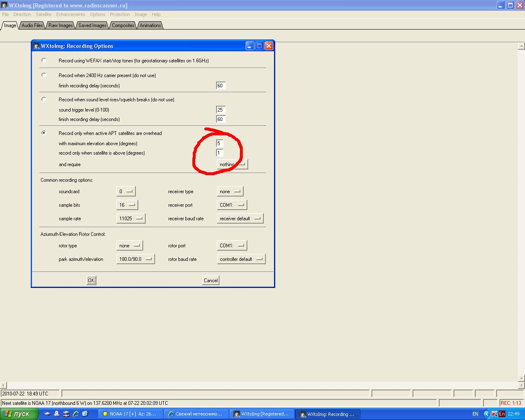Open Internet Explorer from quick launch
525x420 pixels.
[x=76, y=414]
